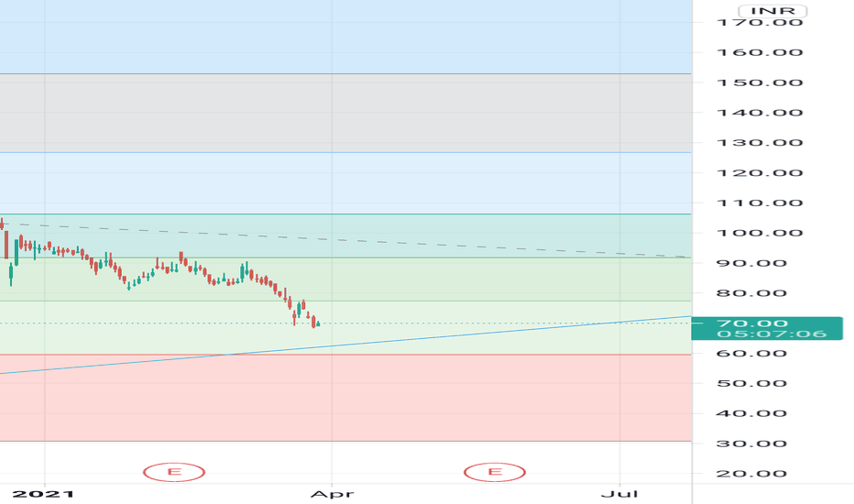Screen dimensions: 854x504
Task: Click the 60.00 price axis label
Action: click(751, 354)
